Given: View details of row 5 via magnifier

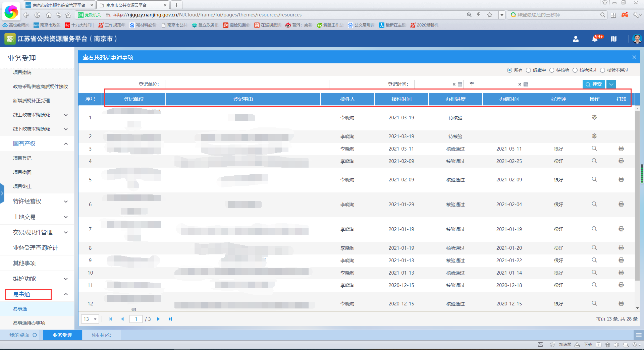Looking at the screenshot, I should pos(594,179).
